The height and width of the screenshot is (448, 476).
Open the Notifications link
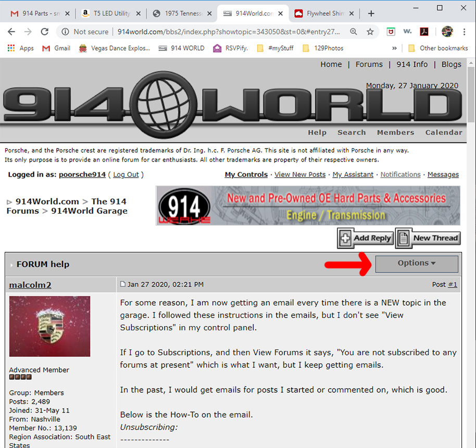tap(400, 175)
